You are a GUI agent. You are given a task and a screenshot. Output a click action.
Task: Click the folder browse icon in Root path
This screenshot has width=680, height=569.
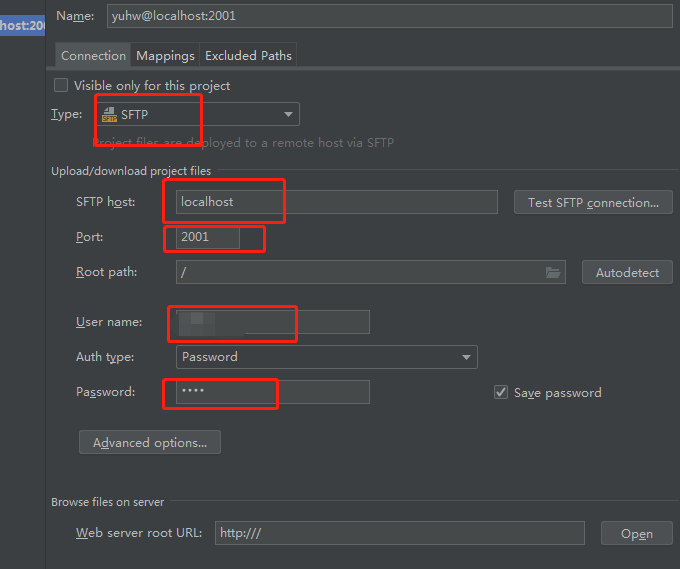coord(553,272)
